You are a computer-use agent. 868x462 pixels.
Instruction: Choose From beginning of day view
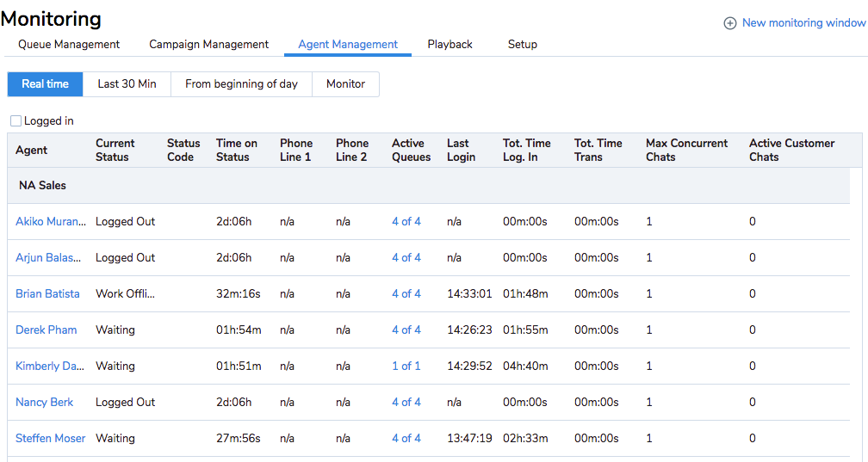point(241,84)
